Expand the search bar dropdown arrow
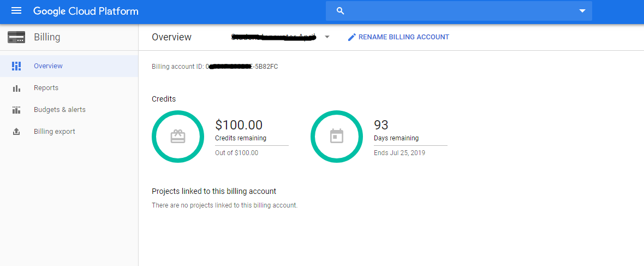 [582, 11]
